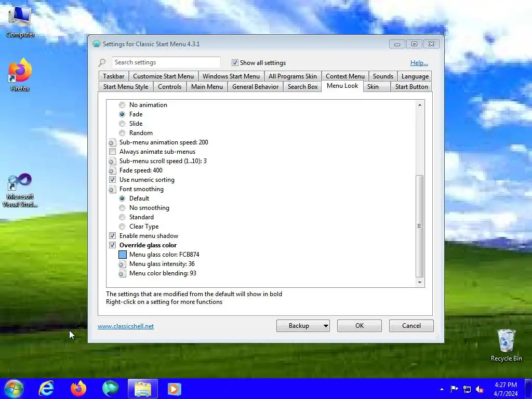Viewport: 532px width, 399px height.
Task: Click the magnifier icon next to Search settings
Action: 102,62
